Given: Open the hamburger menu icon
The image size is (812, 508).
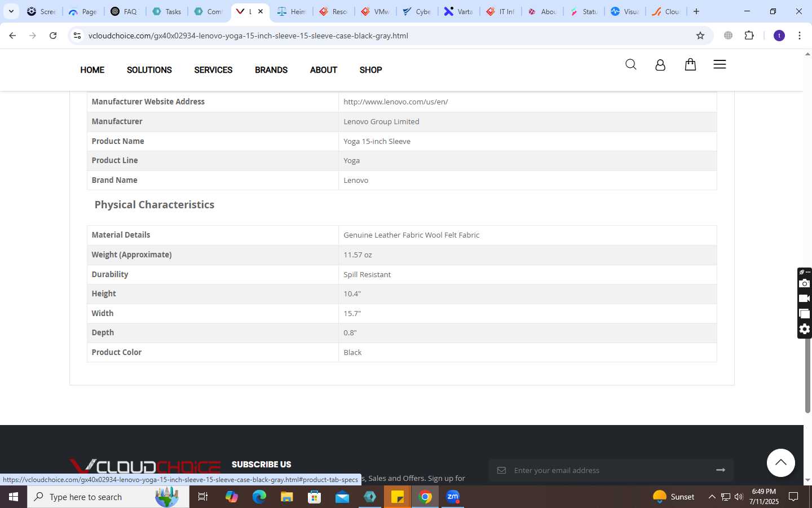Looking at the screenshot, I should pyautogui.click(x=720, y=64).
